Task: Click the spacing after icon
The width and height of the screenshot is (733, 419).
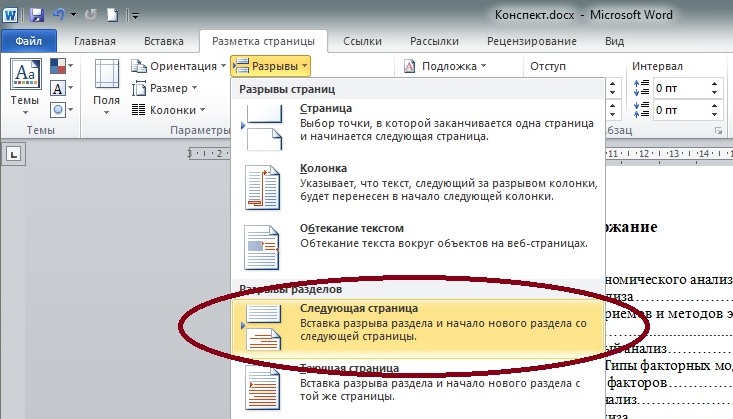Action: pyautogui.click(x=641, y=110)
